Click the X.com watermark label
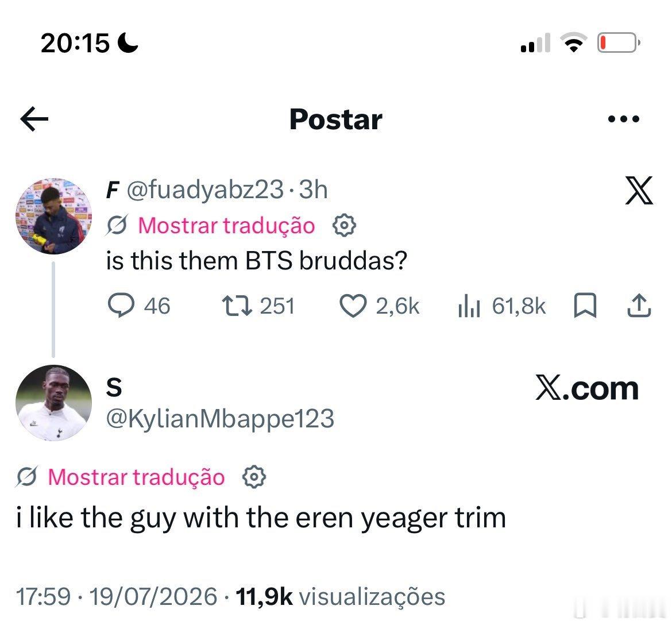This screenshot has height=625, width=672. [x=587, y=388]
